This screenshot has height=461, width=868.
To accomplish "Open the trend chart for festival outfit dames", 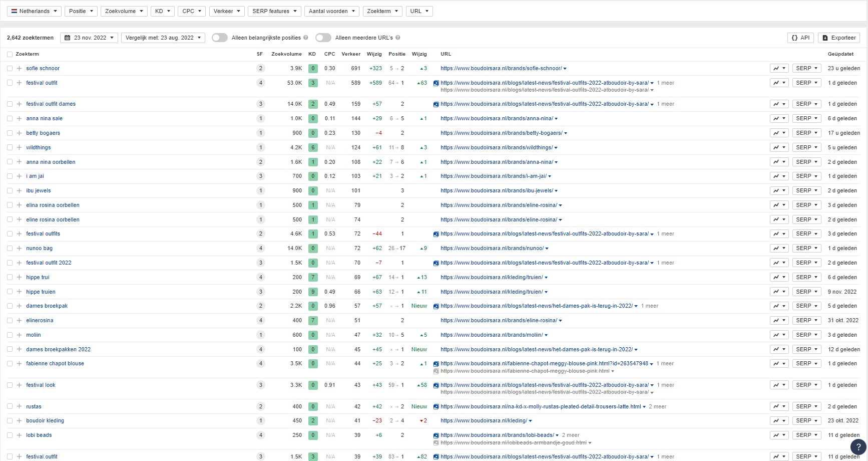I will (779, 104).
